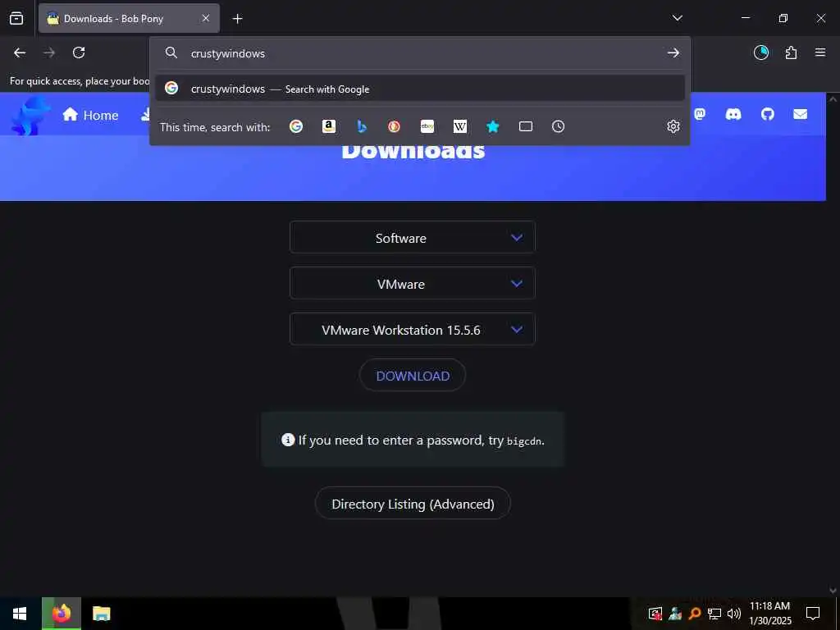Open network icon in system tray

click(714, 614)
